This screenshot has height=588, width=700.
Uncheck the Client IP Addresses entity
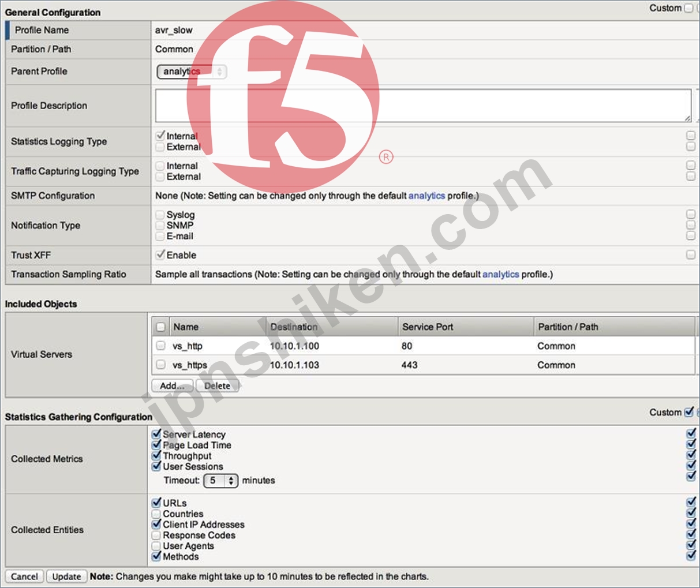coord(156,524)
